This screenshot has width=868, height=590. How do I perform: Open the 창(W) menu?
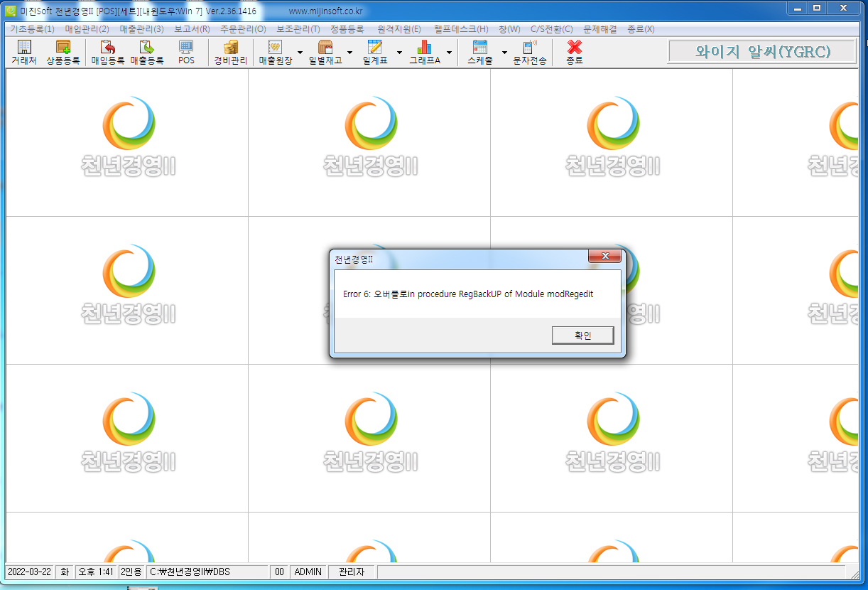[509, 29]
